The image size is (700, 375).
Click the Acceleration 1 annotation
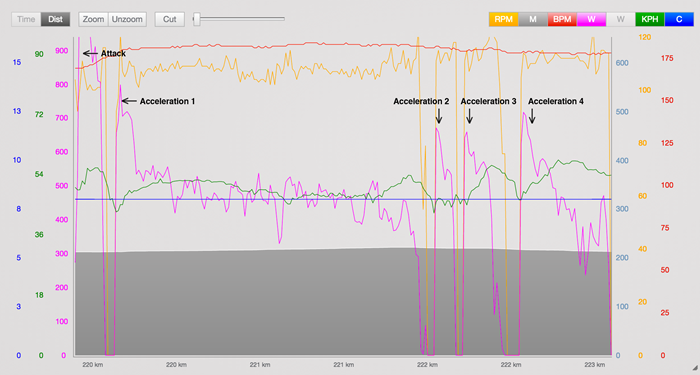[x=167, y=101]
